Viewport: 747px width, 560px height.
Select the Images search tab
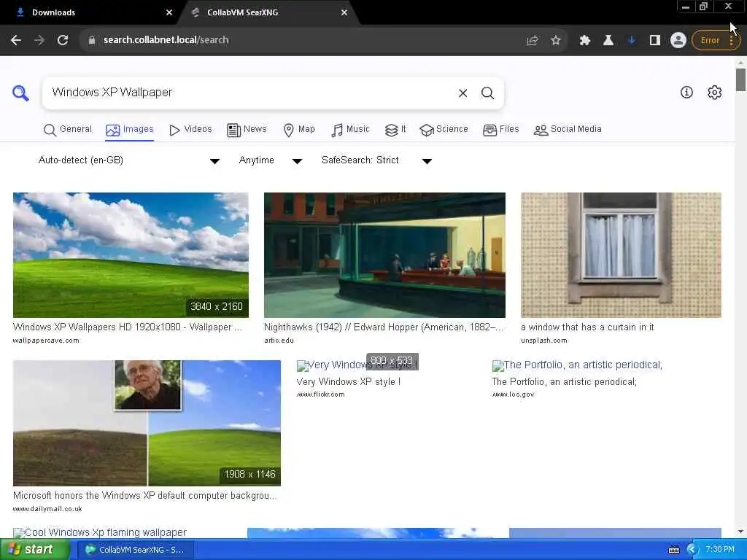tap(130, 130)
